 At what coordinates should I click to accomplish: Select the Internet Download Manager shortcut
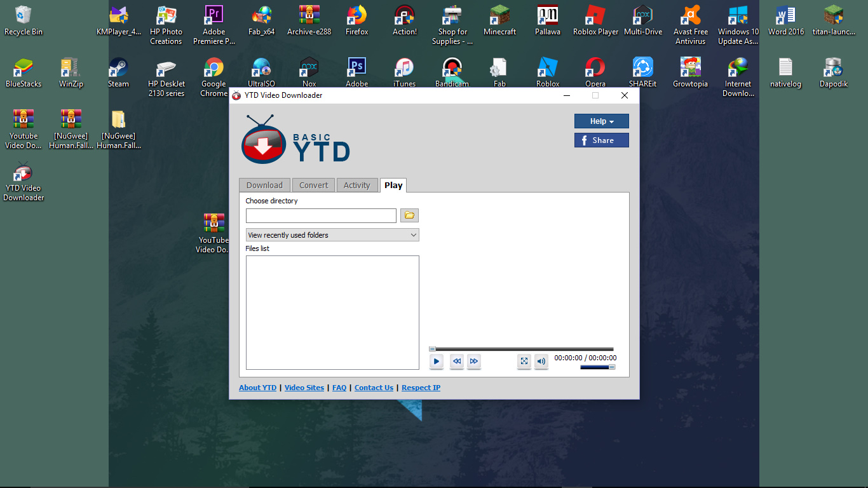tap(738, 78)
